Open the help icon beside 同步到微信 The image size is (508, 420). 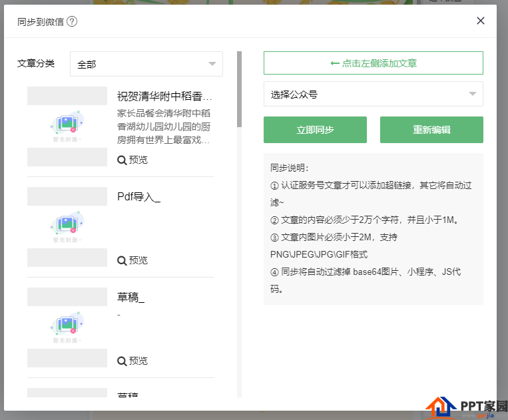point(72,22)
